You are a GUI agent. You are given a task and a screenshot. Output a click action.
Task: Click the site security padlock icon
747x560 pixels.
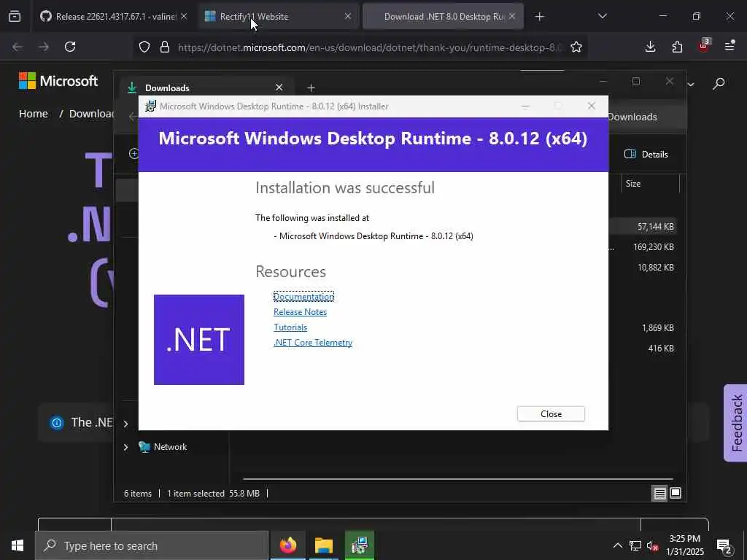[165, 47]
